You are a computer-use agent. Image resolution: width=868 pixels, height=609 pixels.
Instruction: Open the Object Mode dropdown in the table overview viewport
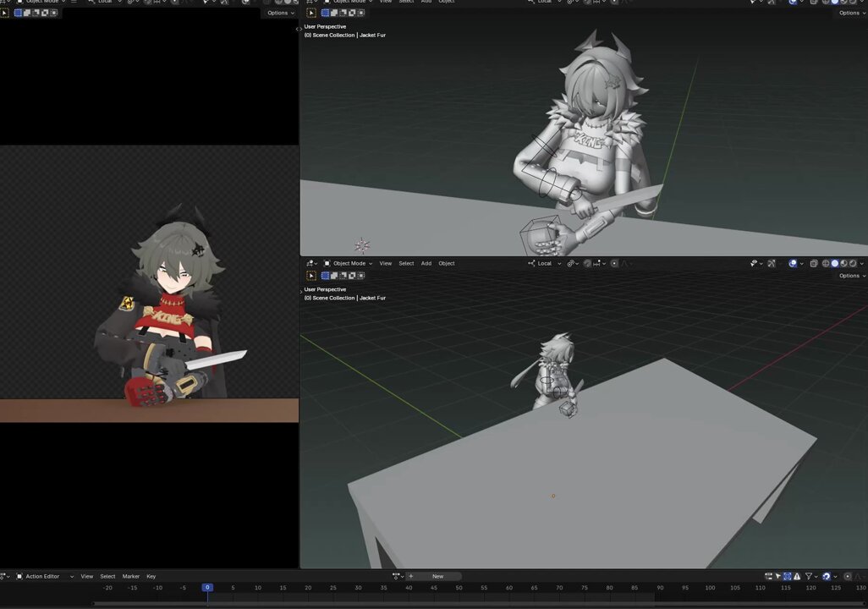click(x=348, y=264)
